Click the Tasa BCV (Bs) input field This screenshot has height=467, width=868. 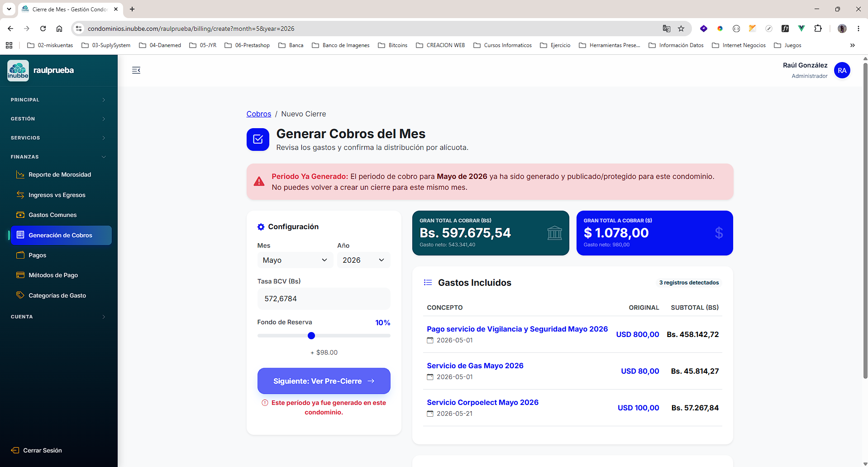tap(324, 298)
